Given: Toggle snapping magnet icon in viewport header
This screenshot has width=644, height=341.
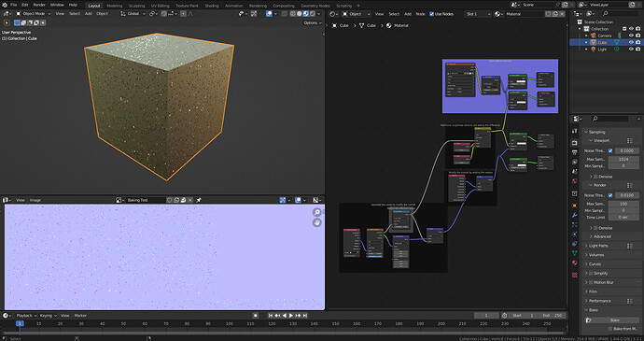Looking at the screenshot, I should tap(164, 14).
